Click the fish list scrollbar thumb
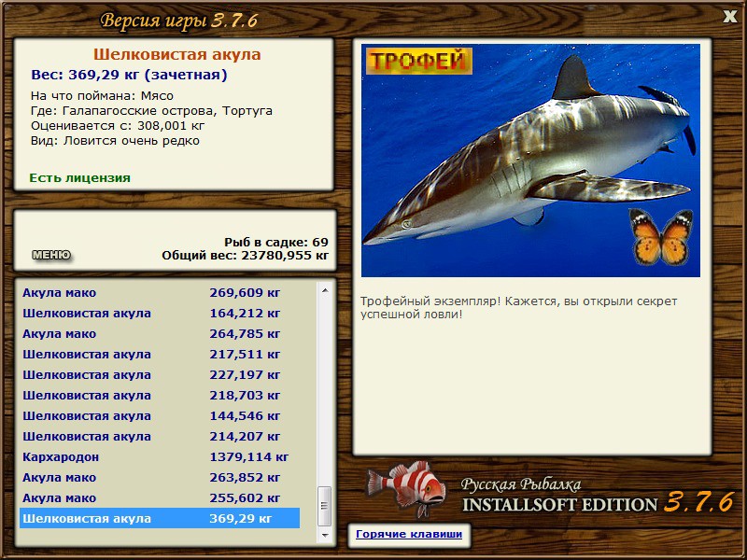This screenshot has width=747, height=560. point(325,505)
